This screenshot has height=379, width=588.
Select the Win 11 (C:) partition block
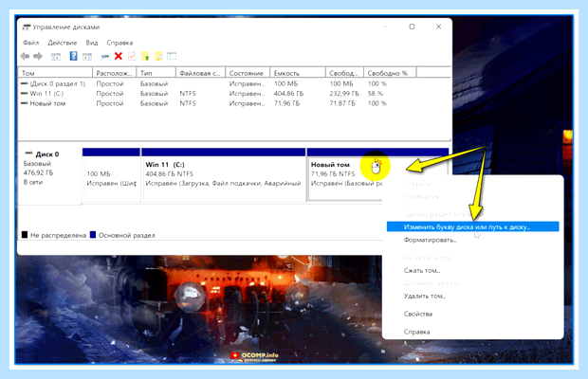click(x=224, y=175)
